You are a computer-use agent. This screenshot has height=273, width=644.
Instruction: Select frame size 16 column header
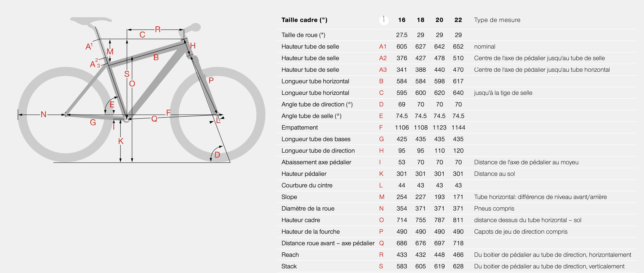tap(401, 20)
